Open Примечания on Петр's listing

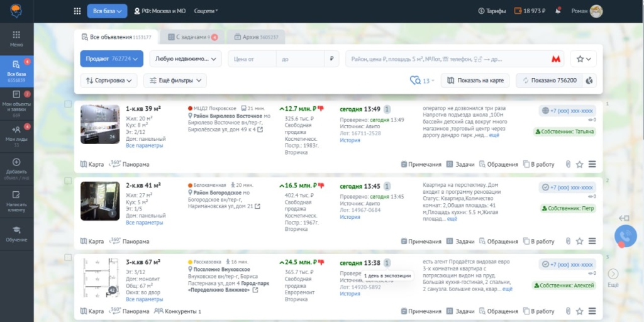click(421, 241)
